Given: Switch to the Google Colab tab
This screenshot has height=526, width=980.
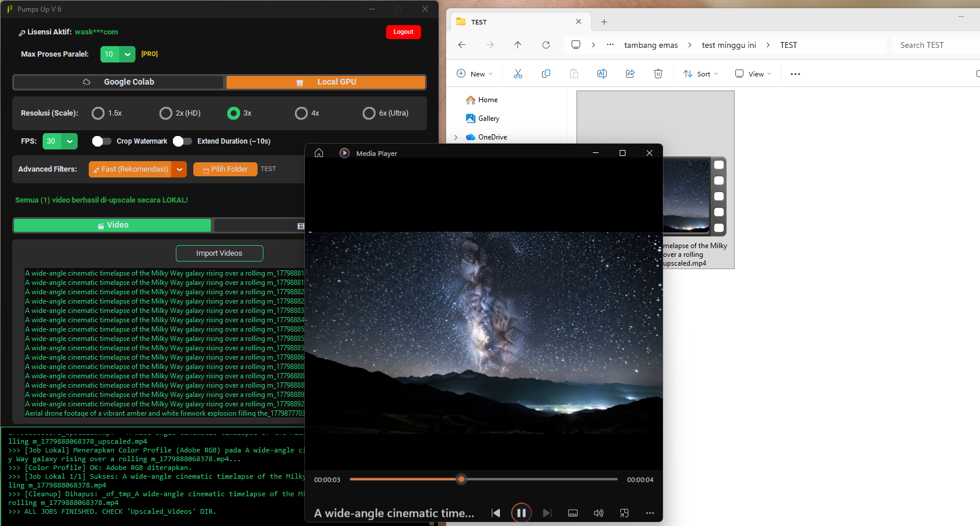Looking at the screenshot, I should [x=119, y=82].
